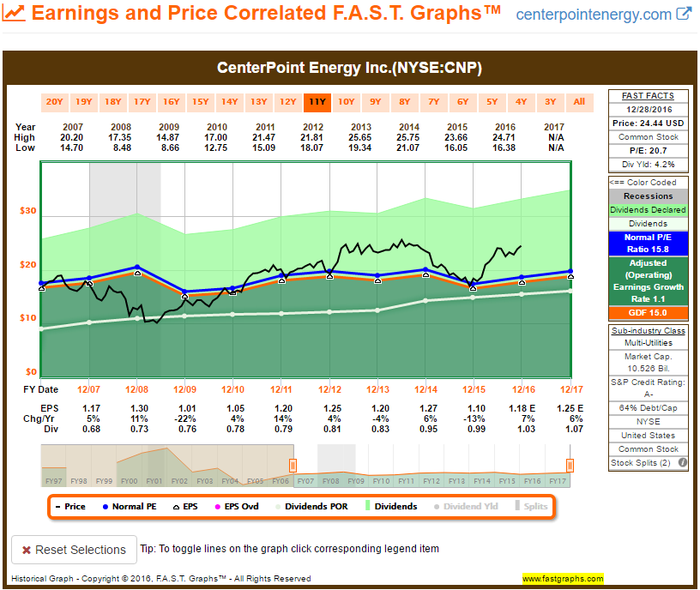This screenshot has height=590, width=700.
Task: Select the All time range tab
Action: click(579, 102)
